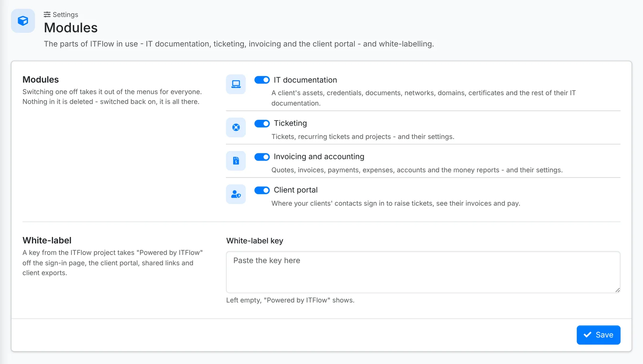Image resolution: width=643 pixels, height=364 pixels.
Task: Click the description starting "Quotes, invoices, payments"
Action: 417,170
